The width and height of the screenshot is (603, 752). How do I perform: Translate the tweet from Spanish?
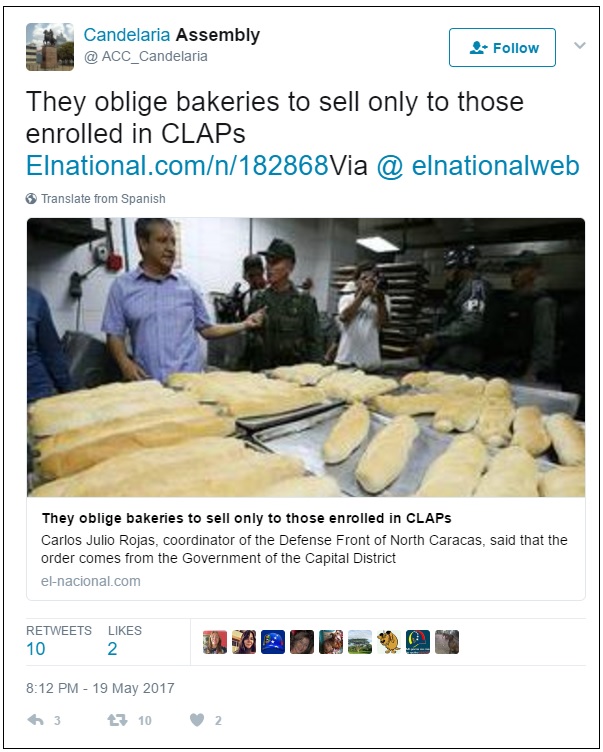coord(103,199)
